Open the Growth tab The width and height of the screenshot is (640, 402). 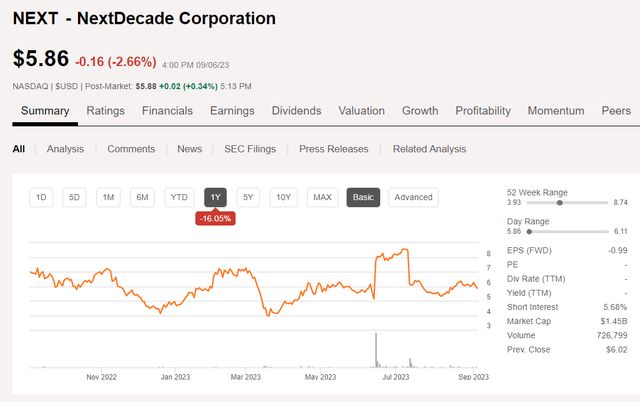[420, 111]
